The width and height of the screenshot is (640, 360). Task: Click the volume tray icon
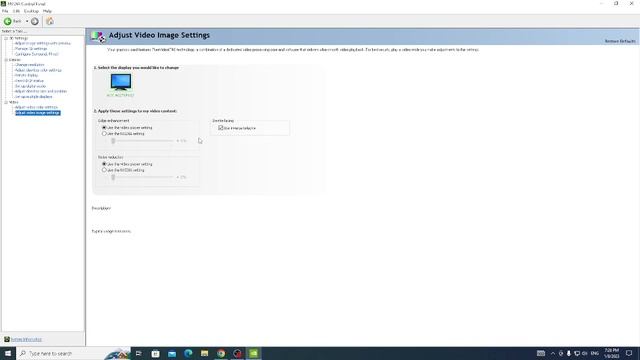(584, 353)
